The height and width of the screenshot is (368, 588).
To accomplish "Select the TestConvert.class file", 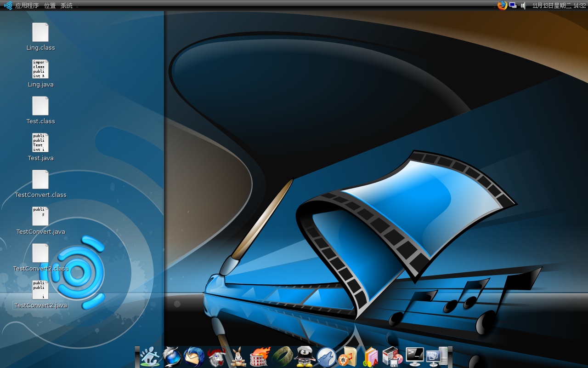I will 40,184.
